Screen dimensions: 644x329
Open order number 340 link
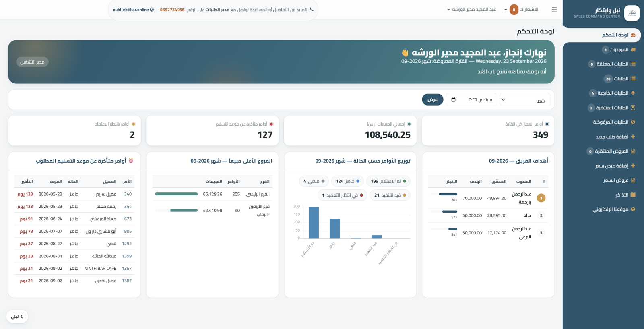pos(128,194)
